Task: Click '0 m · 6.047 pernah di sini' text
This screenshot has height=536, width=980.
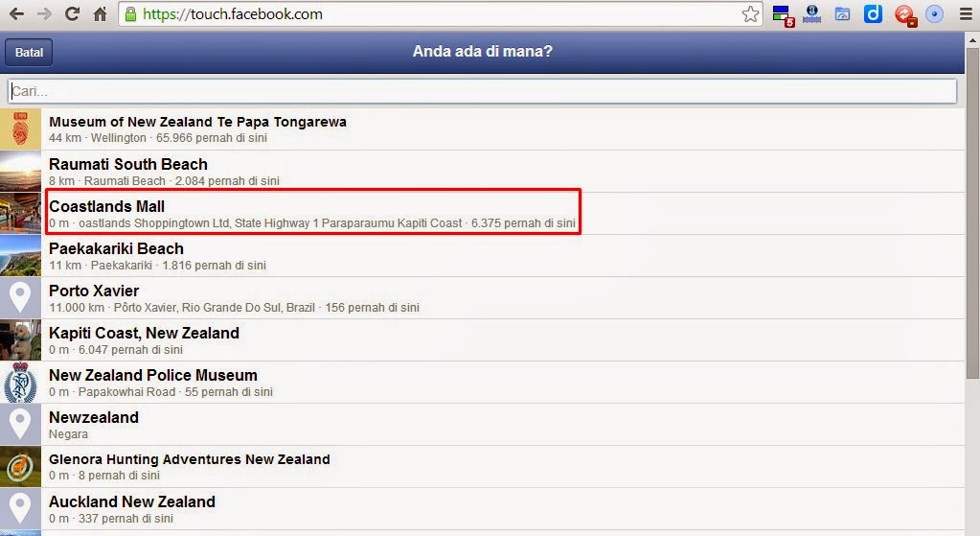Action: pos(116,350)
